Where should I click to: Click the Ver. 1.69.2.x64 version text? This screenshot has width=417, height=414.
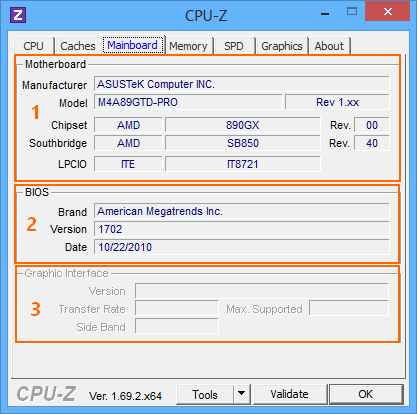point(125,396)
